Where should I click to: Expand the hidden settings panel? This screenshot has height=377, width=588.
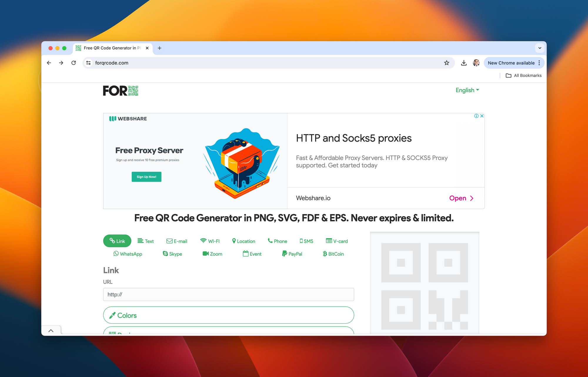[51, 330]
